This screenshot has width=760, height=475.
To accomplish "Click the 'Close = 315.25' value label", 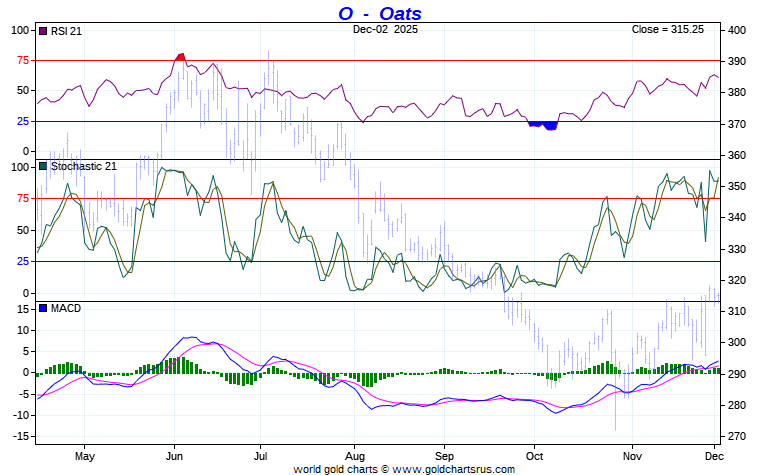I will coord(667,29).
